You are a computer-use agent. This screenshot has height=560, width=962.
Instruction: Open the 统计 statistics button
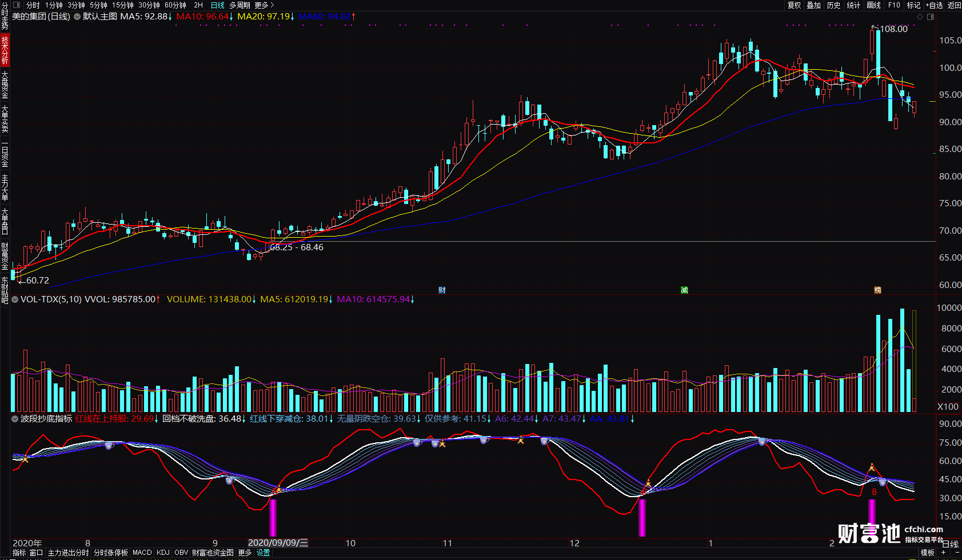pyautogui.click(x=853, y=5)
